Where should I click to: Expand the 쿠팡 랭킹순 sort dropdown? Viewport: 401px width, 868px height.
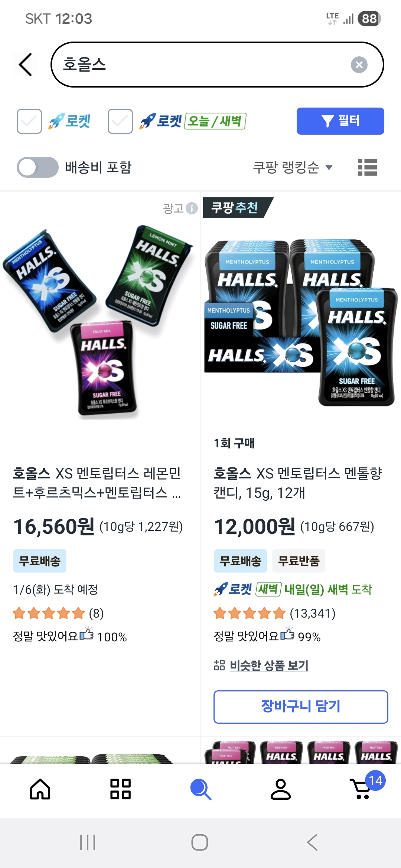(x=293, y=167)
